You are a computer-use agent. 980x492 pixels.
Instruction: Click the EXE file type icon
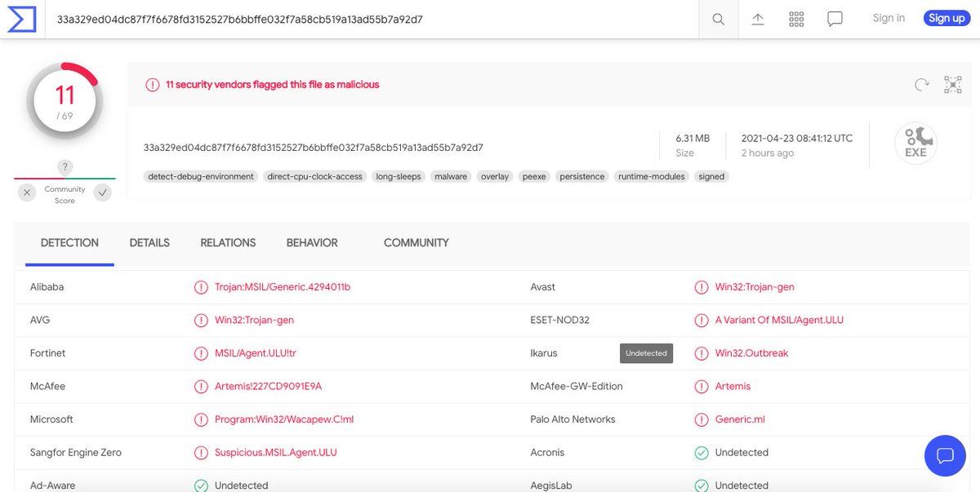coord(915,144)
